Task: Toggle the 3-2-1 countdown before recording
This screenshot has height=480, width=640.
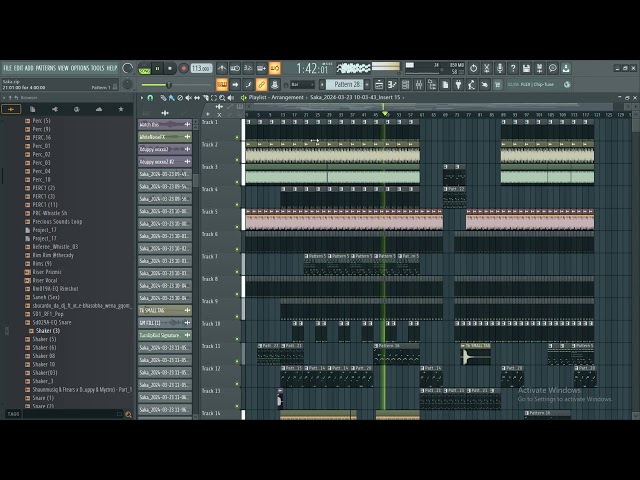Action: [248, 69]
